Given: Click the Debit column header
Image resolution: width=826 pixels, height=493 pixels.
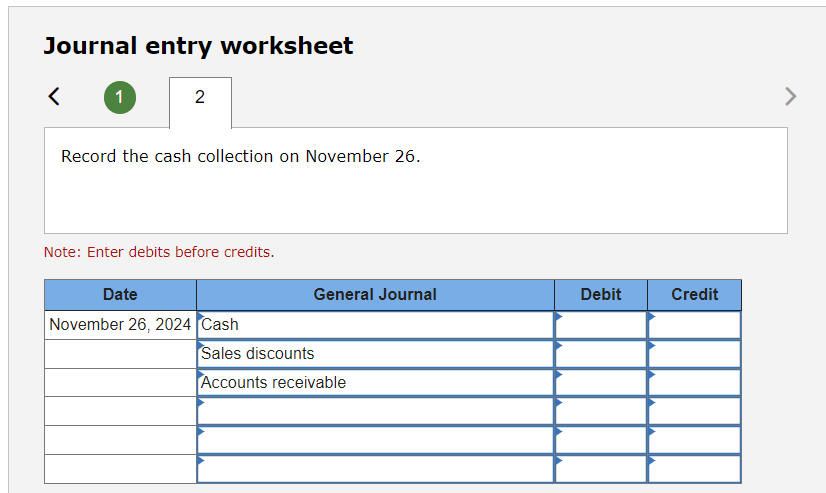Looking at the screenshot, I should [601, 294].
